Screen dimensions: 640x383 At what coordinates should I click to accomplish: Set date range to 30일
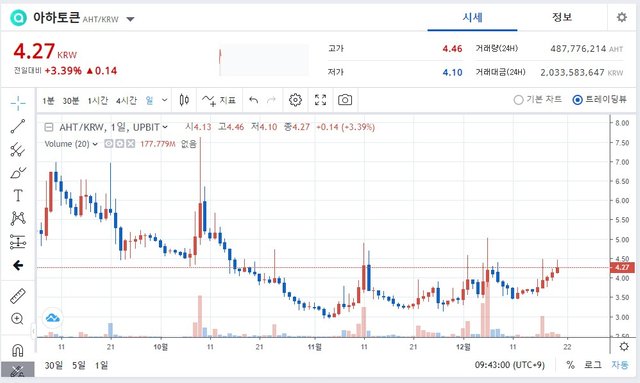pos(54,365)
